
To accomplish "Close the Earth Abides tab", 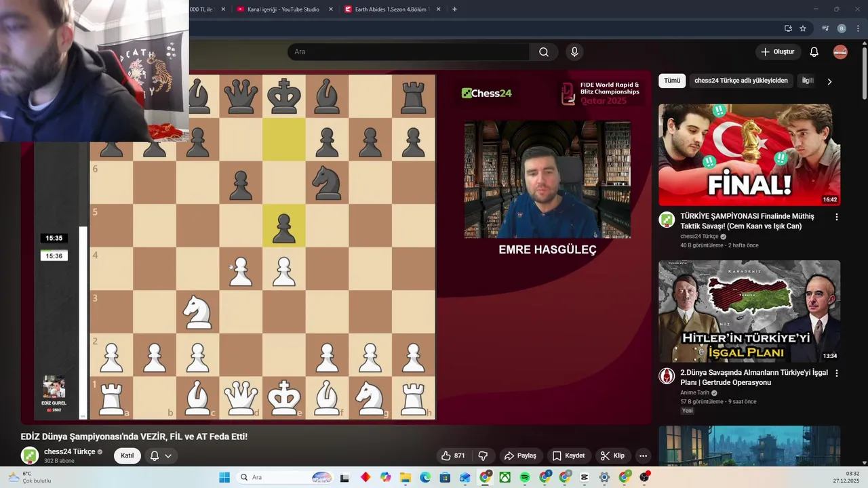I will click(x=438, y=9).
